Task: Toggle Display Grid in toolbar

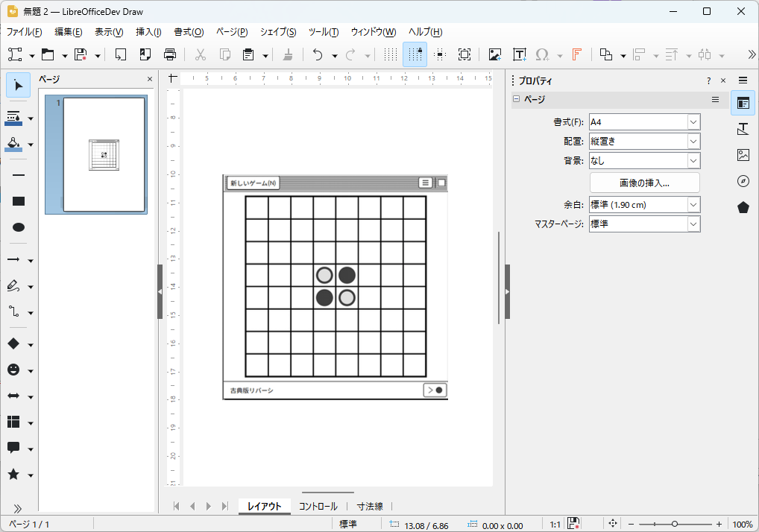Action: click(390, 54)
